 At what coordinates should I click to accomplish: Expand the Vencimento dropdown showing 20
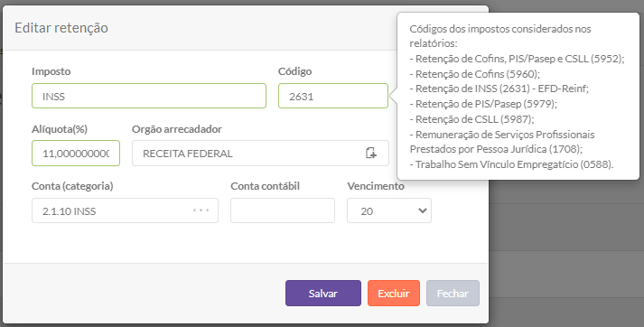point(389,210)
